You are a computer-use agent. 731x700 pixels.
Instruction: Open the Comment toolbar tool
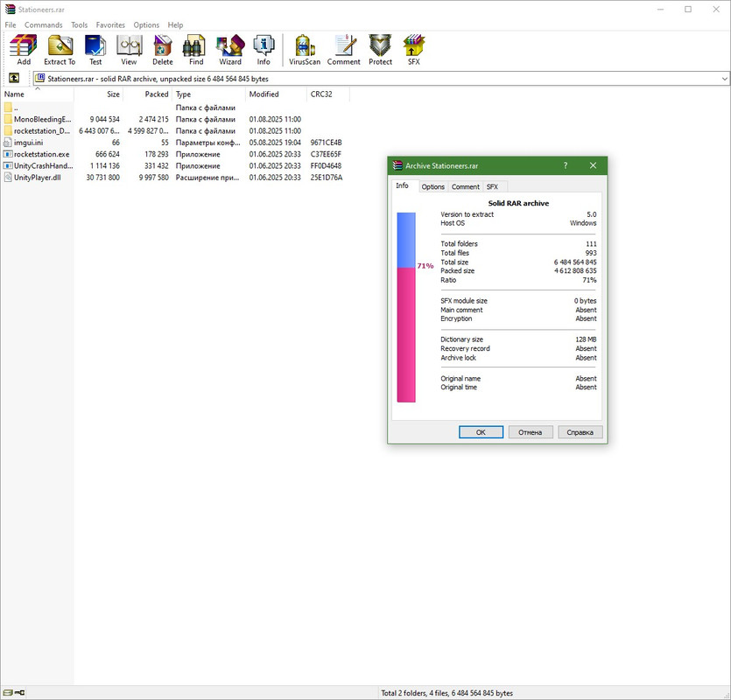(x=343, y=49)
